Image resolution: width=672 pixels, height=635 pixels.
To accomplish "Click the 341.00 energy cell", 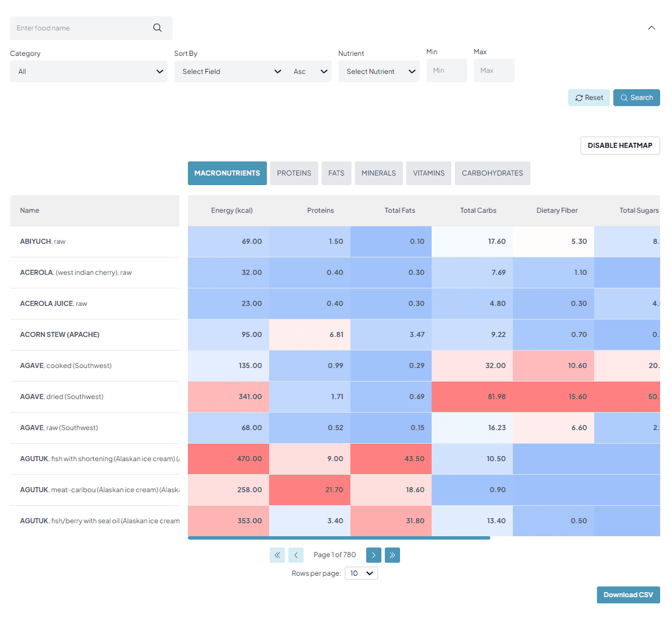I will point(229,397).
